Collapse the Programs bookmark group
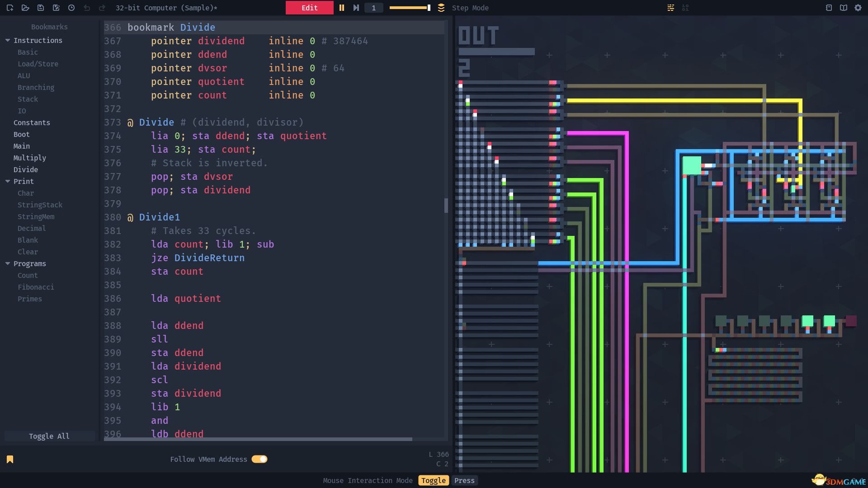 (8, 263)
